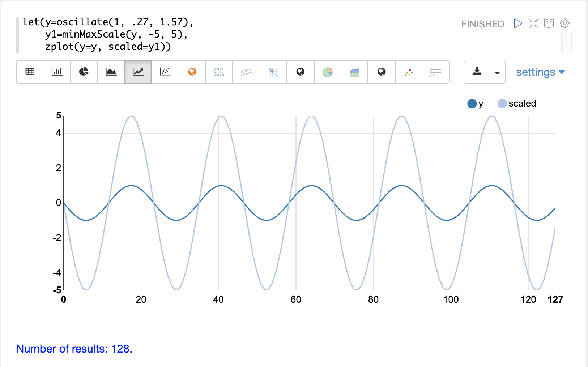Screen dimensions: 588x367
Task: Select the active line chart tab
Action: tap(138, 72)
